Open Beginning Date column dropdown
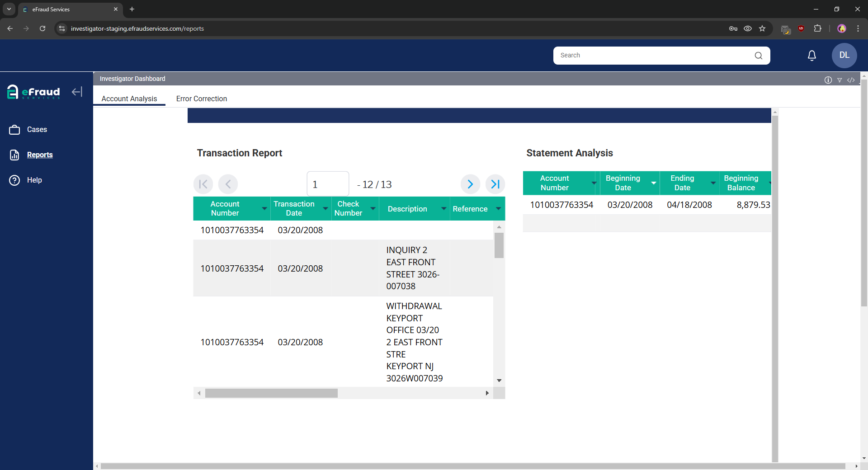This screenshot has width=868, height=470. (x=654, y=183)
